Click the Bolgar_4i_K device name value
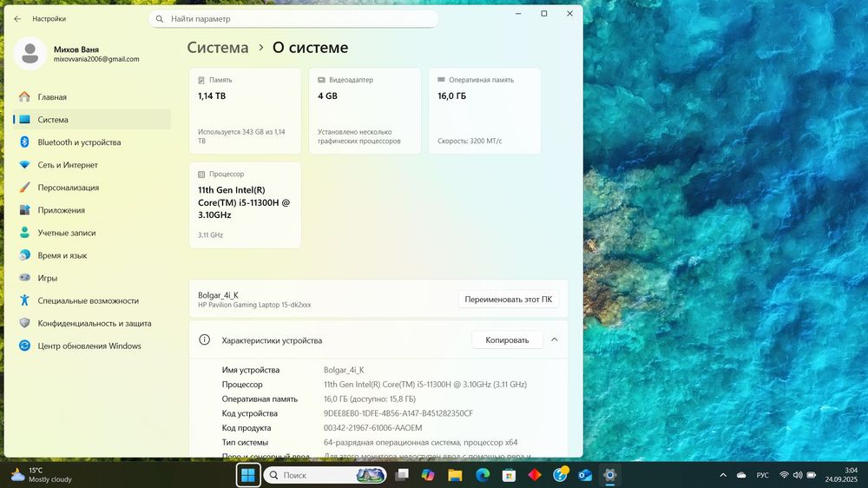Image resolution: width=868 pixels, height=488 pixels. pos(344,370)
